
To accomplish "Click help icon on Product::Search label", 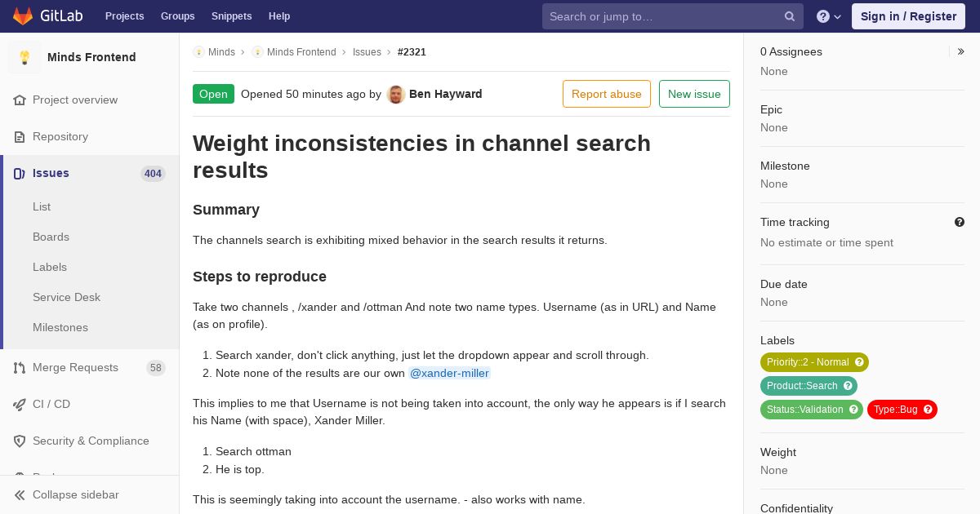I will click(x=848, y=386).
